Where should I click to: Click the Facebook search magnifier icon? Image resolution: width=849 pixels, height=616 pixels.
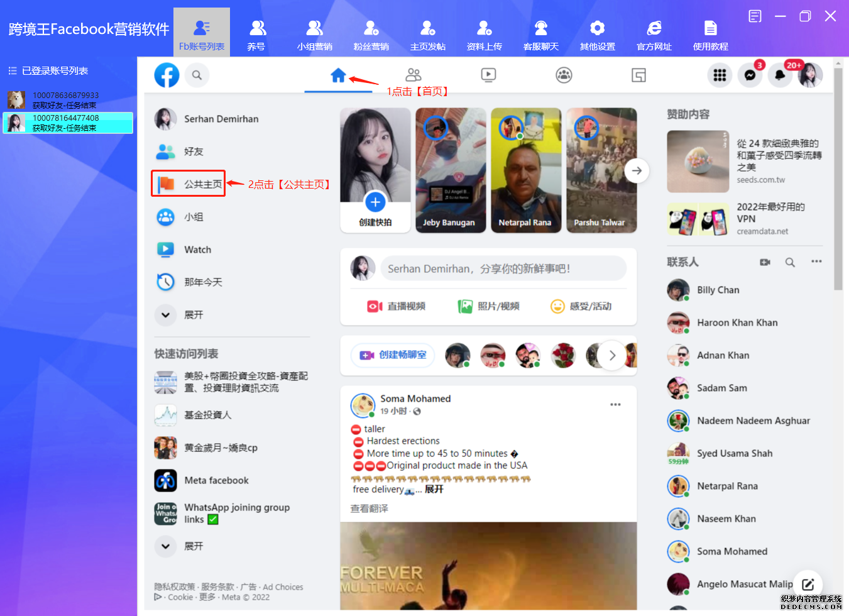pyautogui.click(x=197, y=75)
